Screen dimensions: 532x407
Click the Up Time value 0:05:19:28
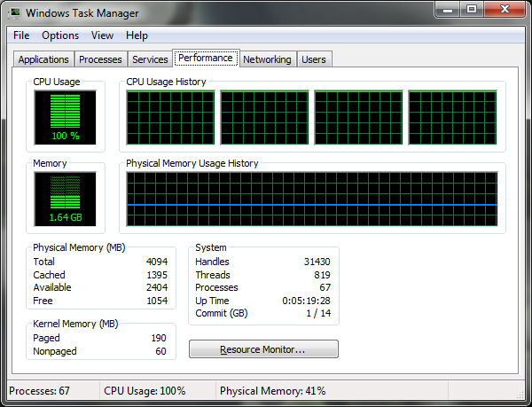pyautogui.click(x=307, y=301)
